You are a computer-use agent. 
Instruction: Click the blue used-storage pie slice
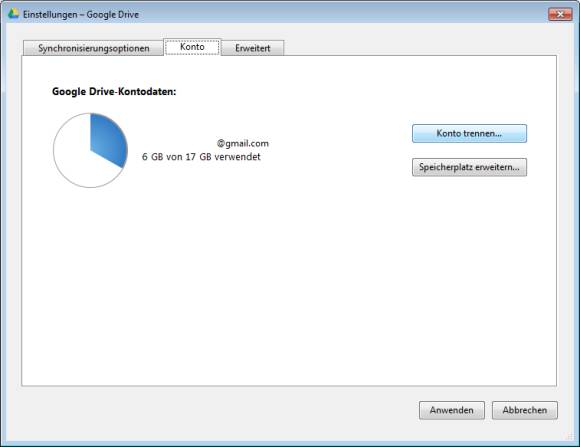(x=109, y=139)
